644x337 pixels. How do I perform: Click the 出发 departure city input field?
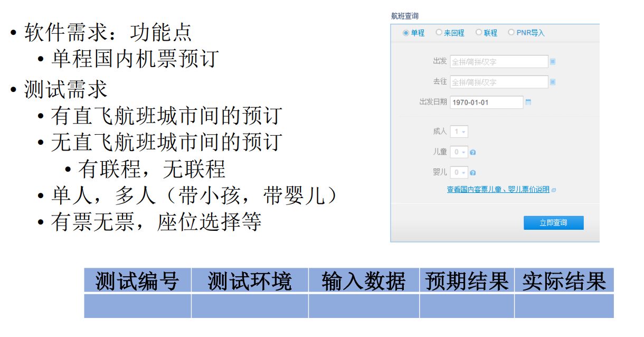(499, 62)
